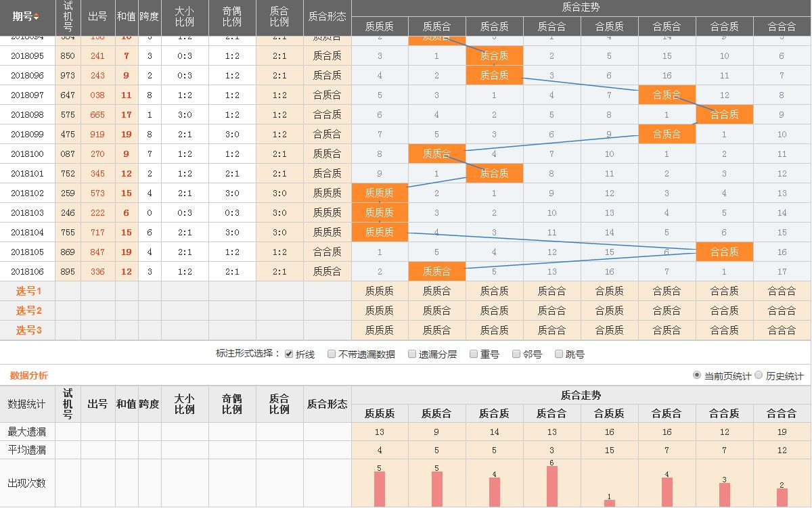The image size is (812, 508).
Task: Pick 合质质 in the 选号2 row
Action: point(610,311)
